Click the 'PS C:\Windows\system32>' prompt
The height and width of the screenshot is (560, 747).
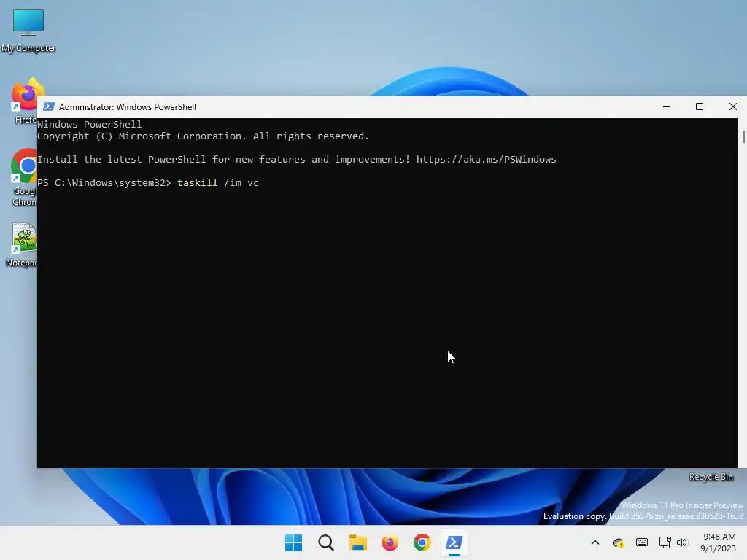click(104, 182)
